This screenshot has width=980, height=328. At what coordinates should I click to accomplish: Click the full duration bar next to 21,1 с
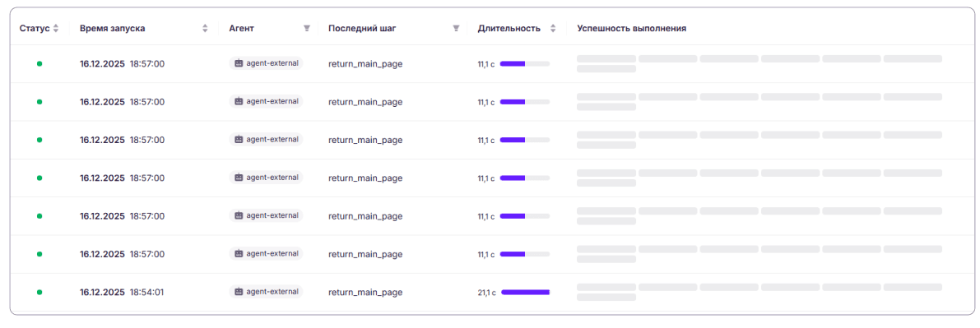coord(525,292)
